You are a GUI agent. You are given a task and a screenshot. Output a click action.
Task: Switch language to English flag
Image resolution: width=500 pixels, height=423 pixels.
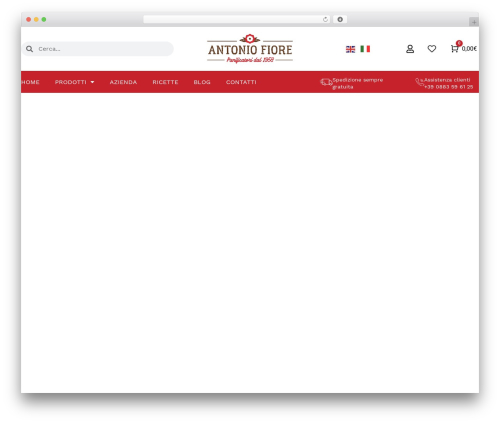[350, 49]
